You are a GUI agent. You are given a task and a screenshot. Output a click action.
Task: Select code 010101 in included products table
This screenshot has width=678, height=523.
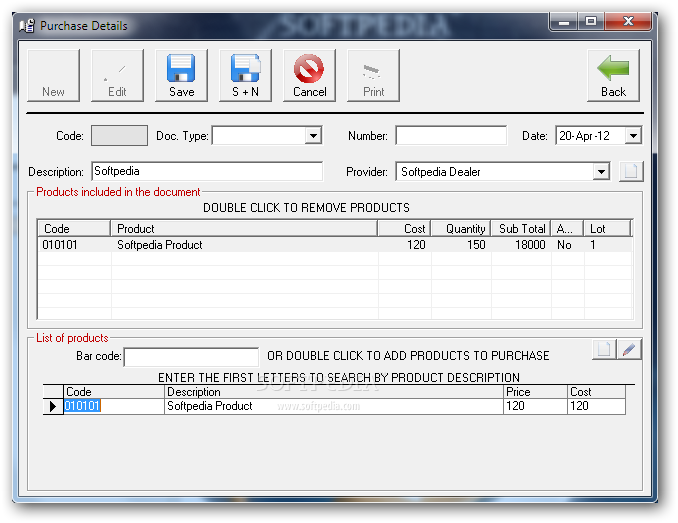pos(60,245)
